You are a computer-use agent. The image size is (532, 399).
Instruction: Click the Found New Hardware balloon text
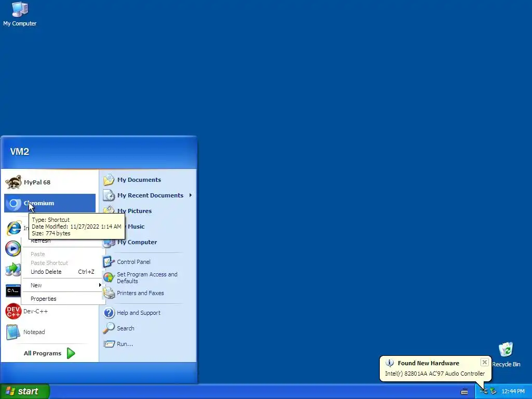pos(435,373)
